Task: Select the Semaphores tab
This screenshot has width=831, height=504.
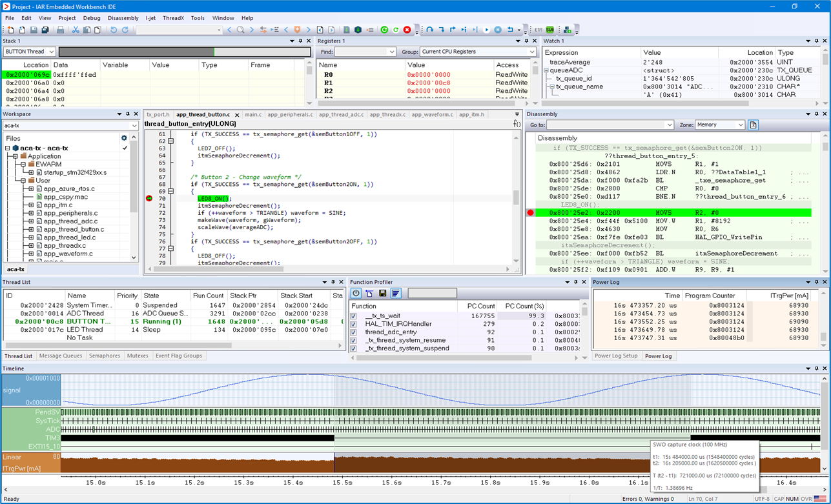Action: [104, 356]
